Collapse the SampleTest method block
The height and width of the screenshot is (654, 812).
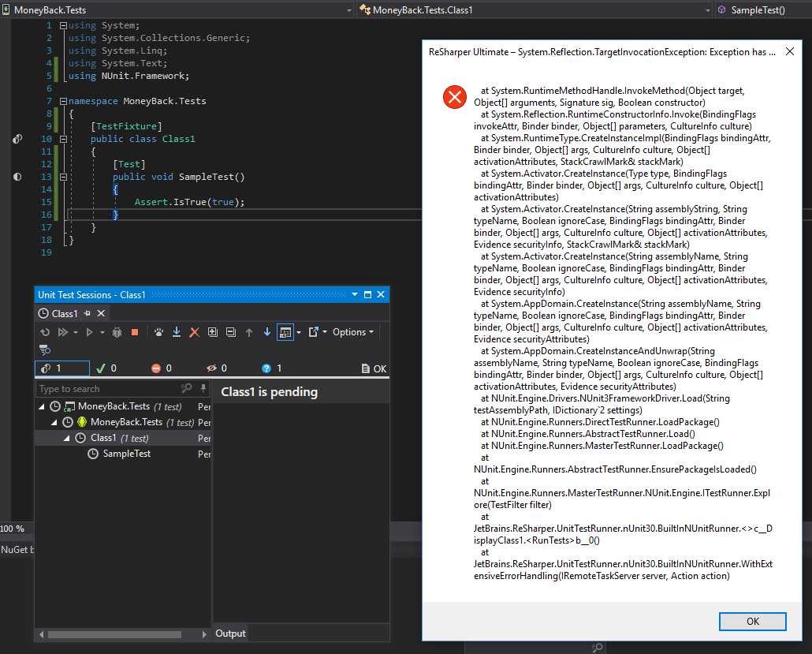click(x=63, y=177)
